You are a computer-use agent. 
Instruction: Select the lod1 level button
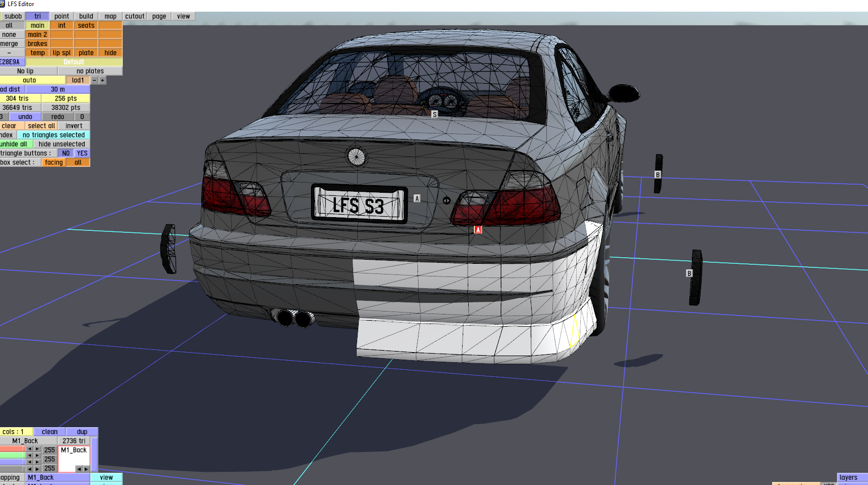(78, 80)
